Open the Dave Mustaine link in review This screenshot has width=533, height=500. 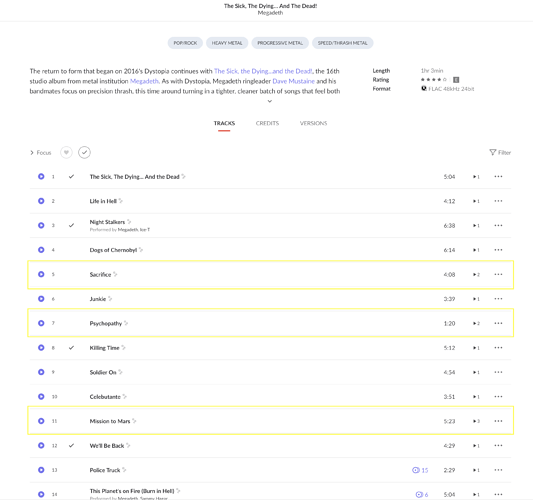coord(293,81)
